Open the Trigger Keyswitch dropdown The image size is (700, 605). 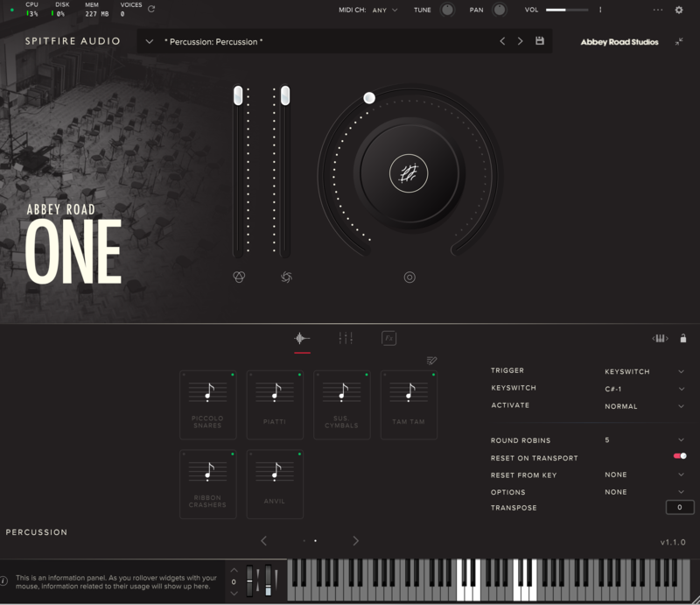[x=644, y=371]
